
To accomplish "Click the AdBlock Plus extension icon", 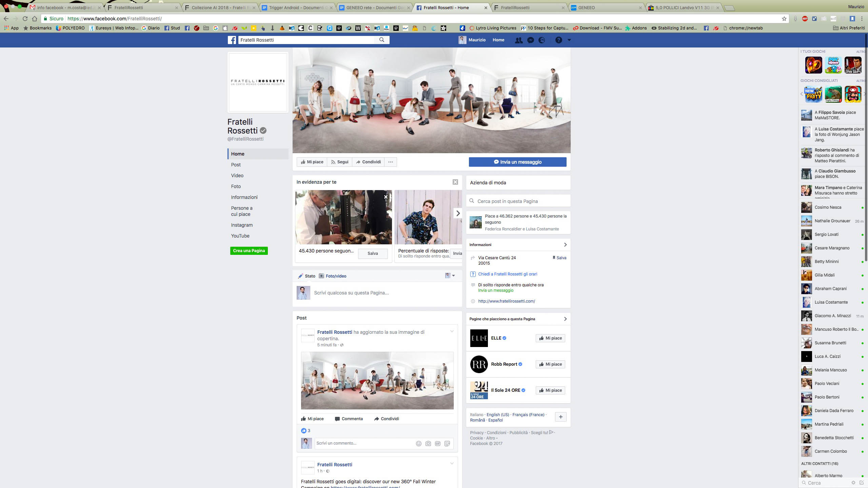I will pyautogui.click(x=805, y=19).
